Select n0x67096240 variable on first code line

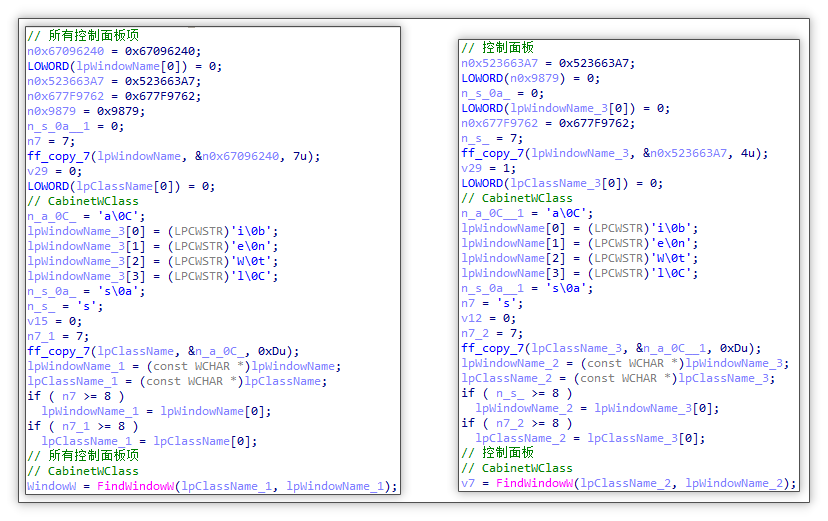pos(65,51)
